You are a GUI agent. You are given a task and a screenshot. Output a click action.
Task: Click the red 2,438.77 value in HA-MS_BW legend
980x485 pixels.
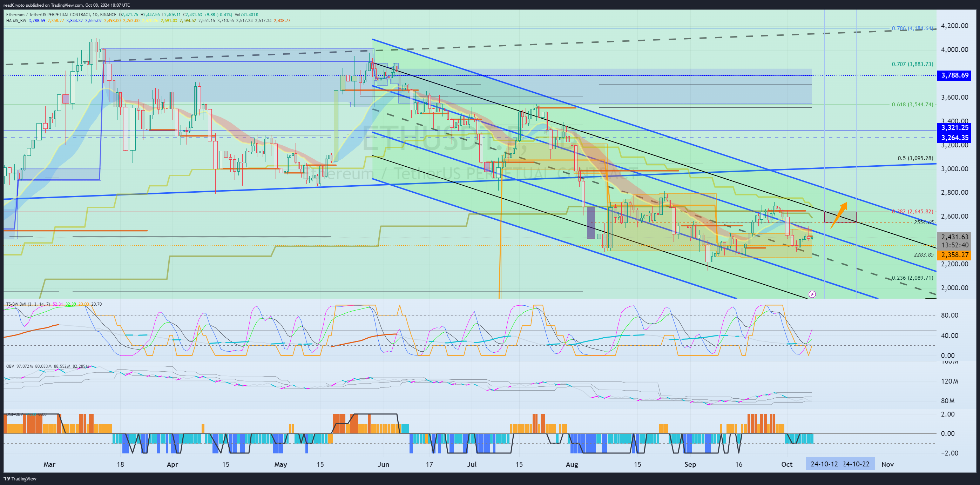(x=282, y=21)
